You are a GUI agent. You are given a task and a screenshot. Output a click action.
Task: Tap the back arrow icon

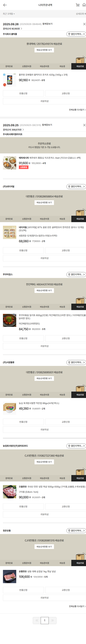coord(5,5)
